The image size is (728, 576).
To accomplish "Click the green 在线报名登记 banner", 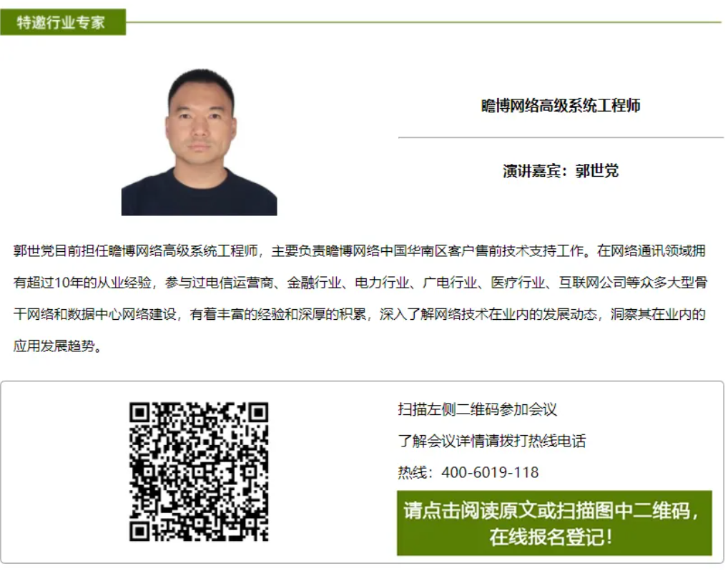I will [554, 523].
